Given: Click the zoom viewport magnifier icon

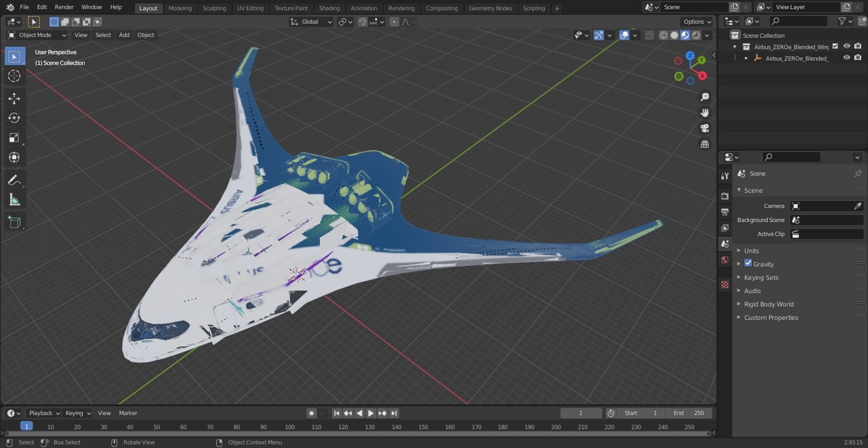Looking at the screenshot, I should point(704,97).
